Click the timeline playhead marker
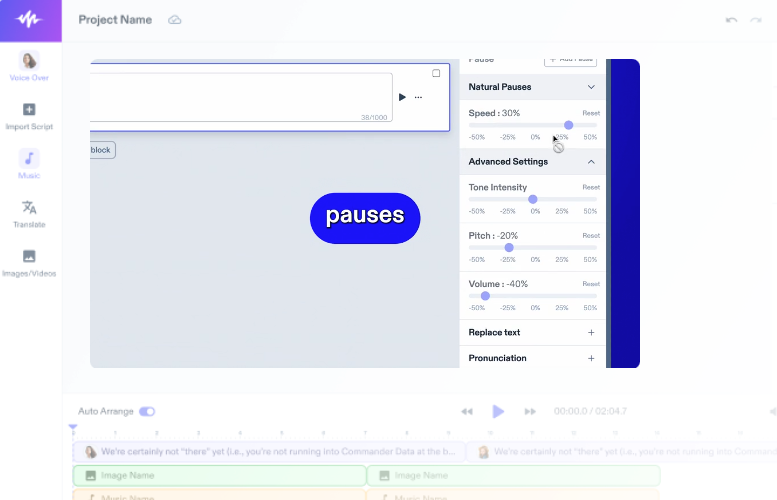The image size is (777, 500). [73, 427]
